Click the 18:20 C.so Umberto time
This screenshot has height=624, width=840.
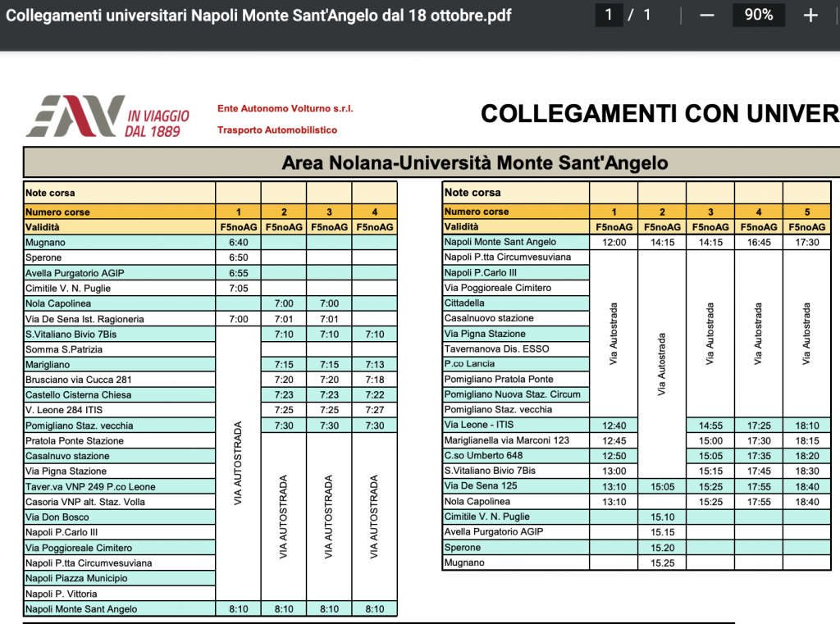(807, 457)
